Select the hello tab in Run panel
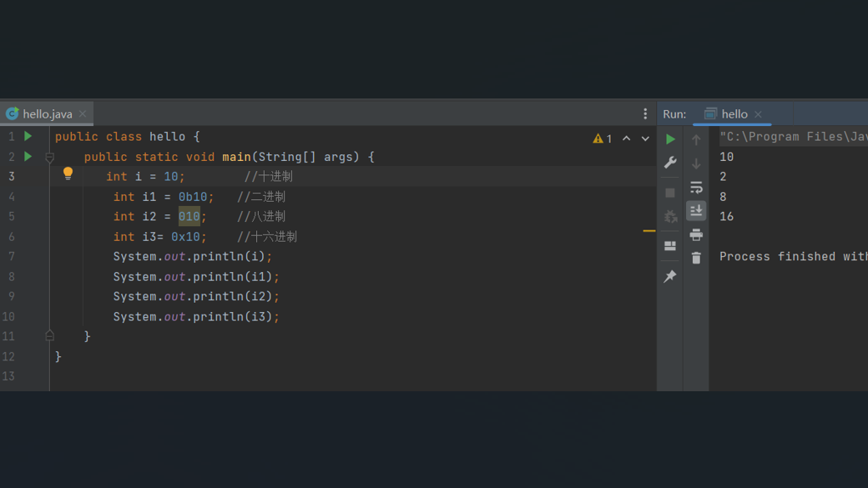The height and width of the screenshot is (488, 868). coord(733,114)
